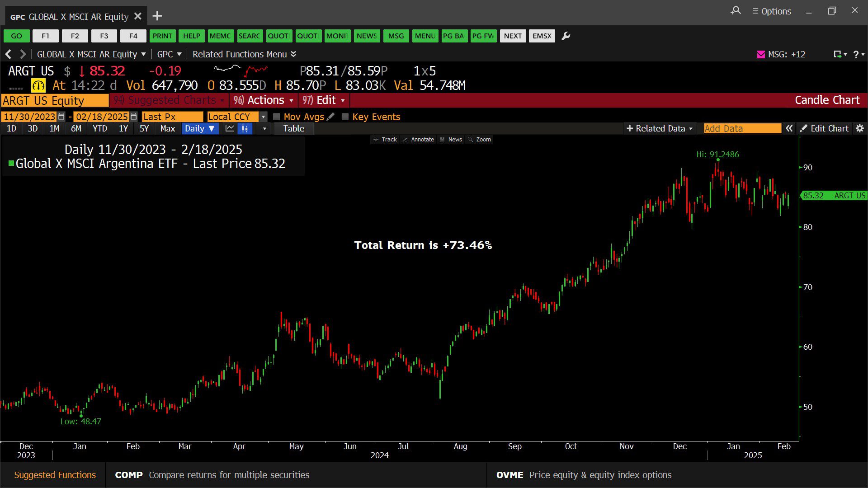Click the Table button

293,129
